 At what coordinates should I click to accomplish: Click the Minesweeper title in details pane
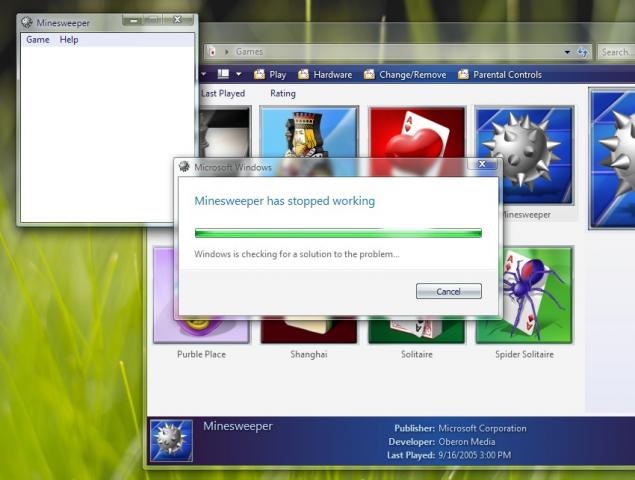[238, 426]
